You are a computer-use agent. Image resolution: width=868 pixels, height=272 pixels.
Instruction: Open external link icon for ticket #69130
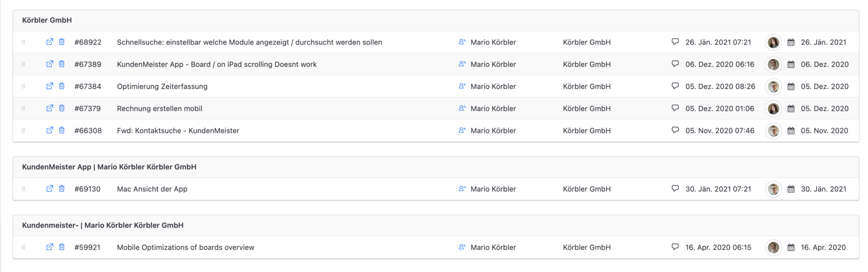click(50, 188)
